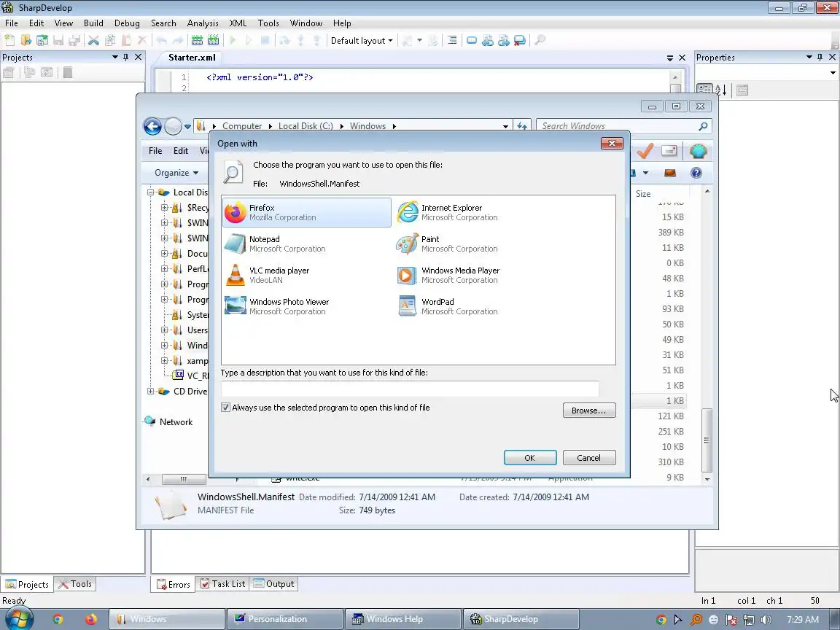Click the toggle bookmark icon in SharpDevelop toolbar
Image resolution: width=840 pixels, height=630 pixels.
click(x=472, y=40)
